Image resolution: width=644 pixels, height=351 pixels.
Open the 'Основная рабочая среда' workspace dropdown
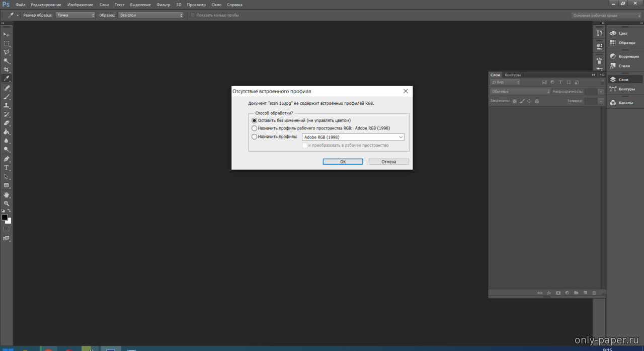pyautogui.click(x=606, y=16)
